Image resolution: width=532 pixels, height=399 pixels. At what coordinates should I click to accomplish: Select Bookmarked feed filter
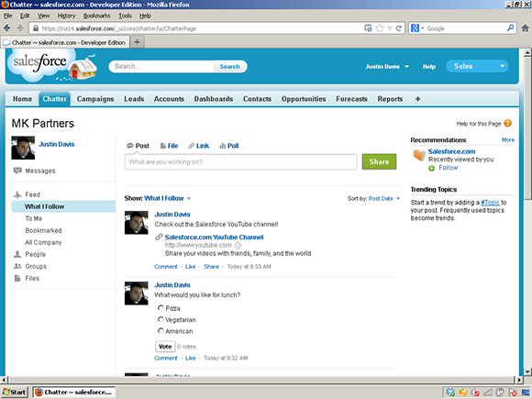(x=43, y=230)
